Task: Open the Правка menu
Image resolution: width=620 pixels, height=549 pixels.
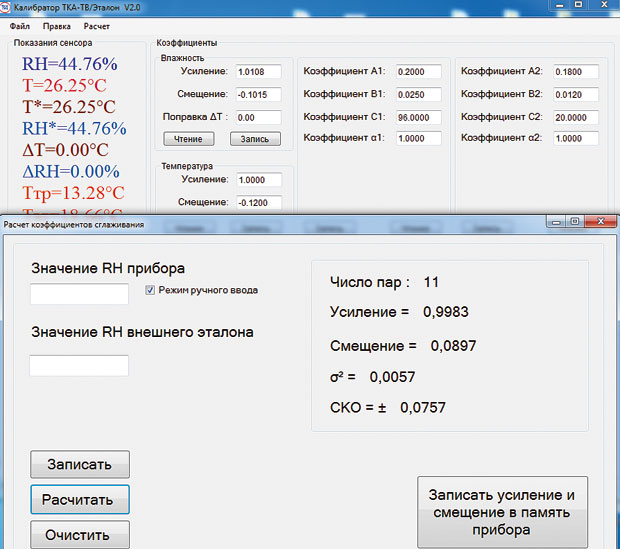Action: tap(57, 26)
